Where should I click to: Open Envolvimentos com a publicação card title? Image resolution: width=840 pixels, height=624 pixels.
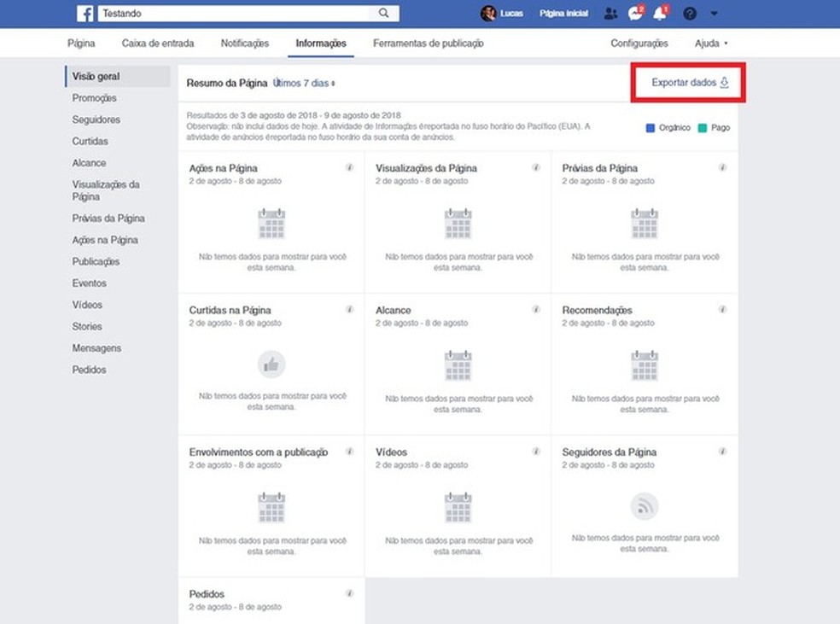(x=258, y=452)
